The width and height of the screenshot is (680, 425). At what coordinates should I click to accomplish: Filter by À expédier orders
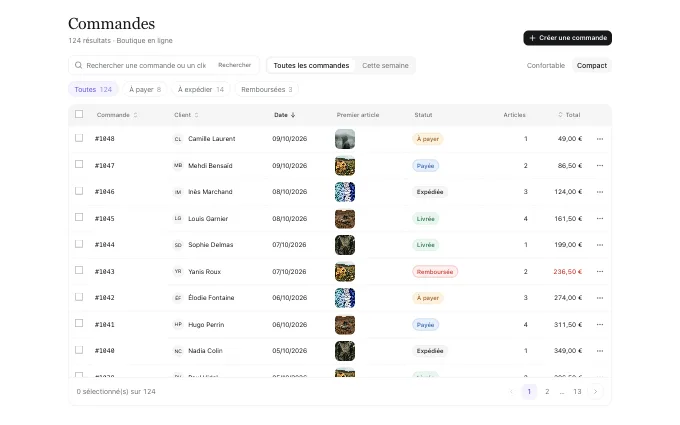click(201, 89)
